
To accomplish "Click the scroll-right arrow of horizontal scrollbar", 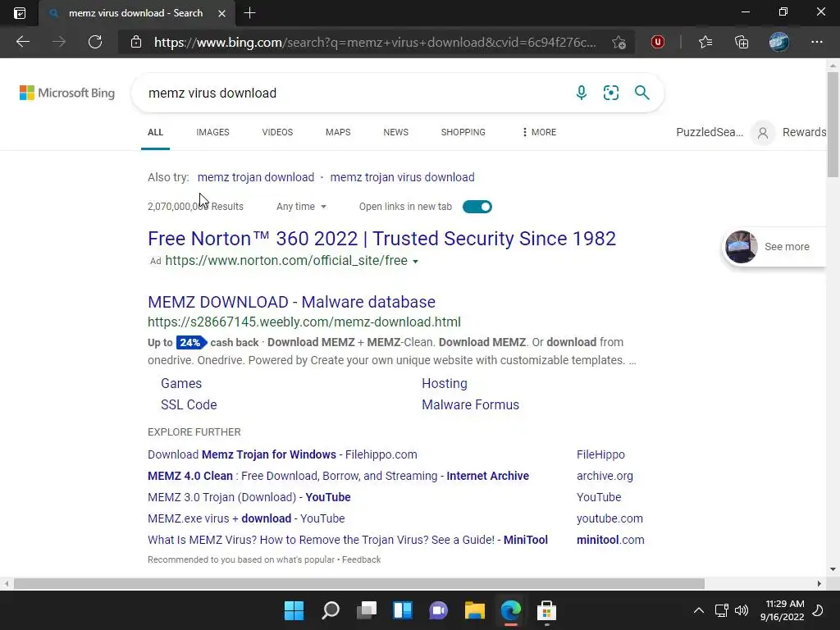I will (819, 583).
